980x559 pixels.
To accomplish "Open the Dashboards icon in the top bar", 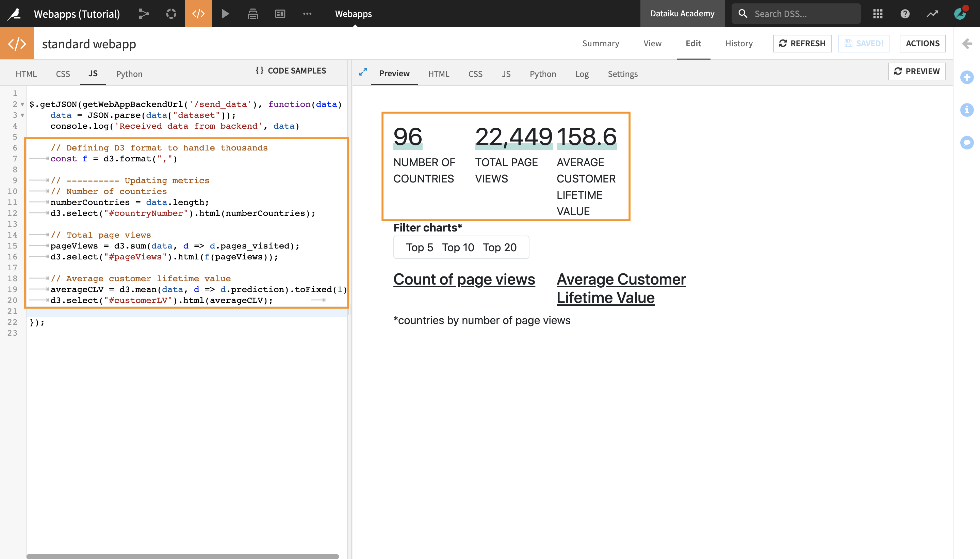I will 280,14.
